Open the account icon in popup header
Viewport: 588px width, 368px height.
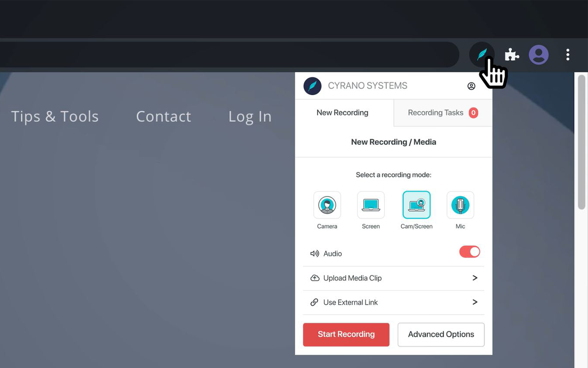pos(471,86)
